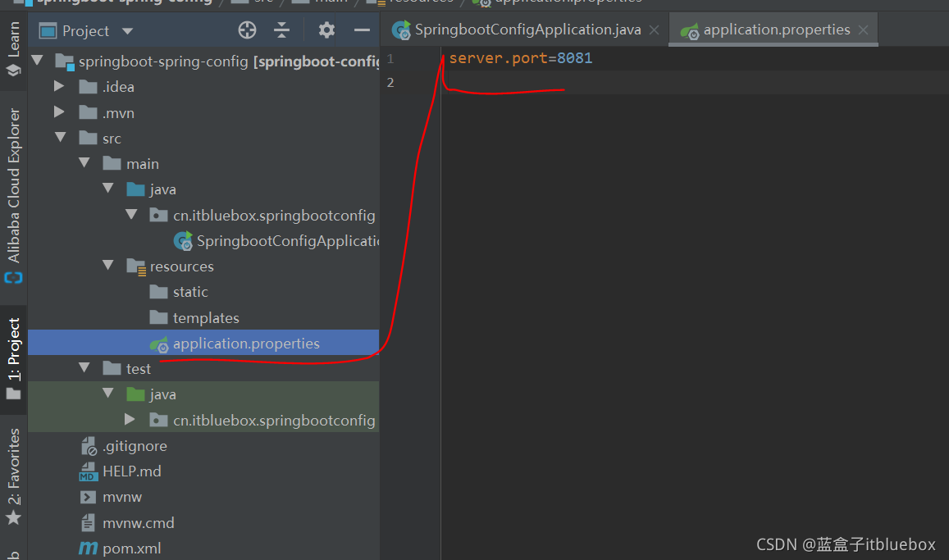Viewport: 949px width, 560px height.
Task: Click the locate-in-project target icon
Action: coord(247,30)
